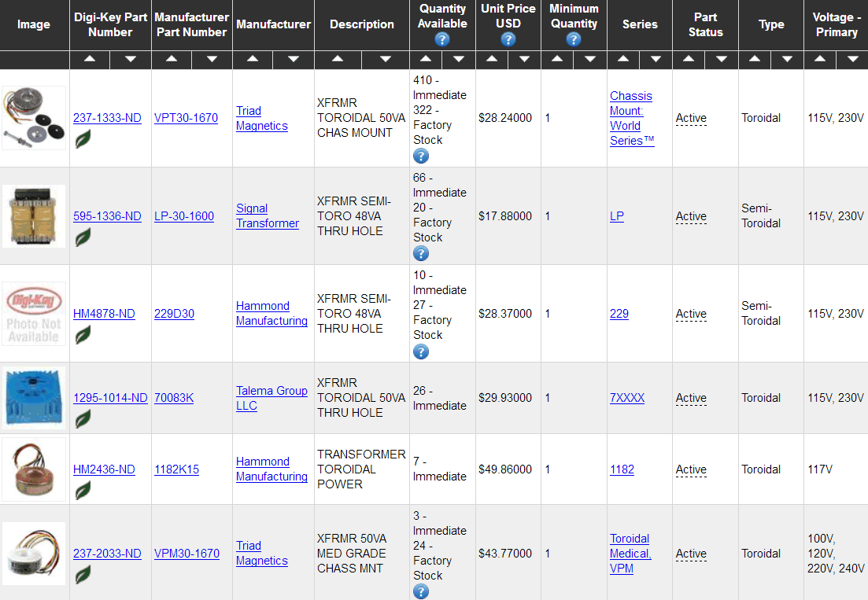Image resolution: width=868 pixels, height=600 pixels.
Task: Open manufacturer part VPM30-1670 link
Action: tap(187, 554)
